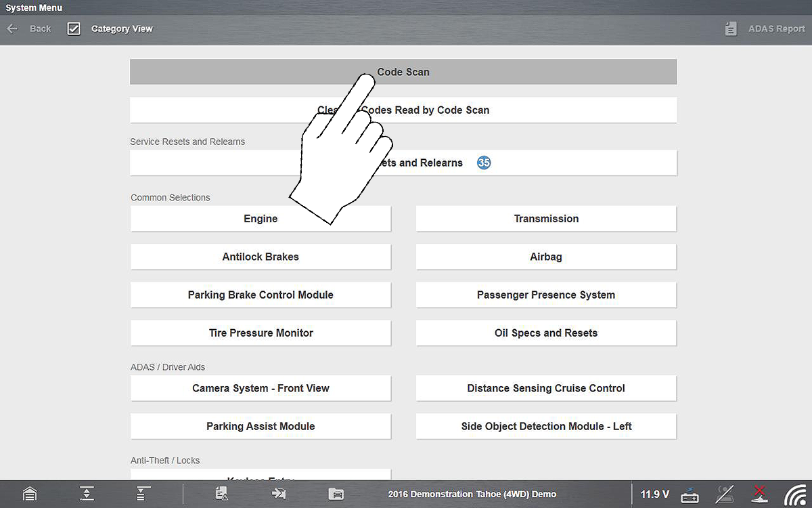Viewport: 812px width, 508px height.
Task: Open Tire Pressure Monitor
Action: (261, 333)
